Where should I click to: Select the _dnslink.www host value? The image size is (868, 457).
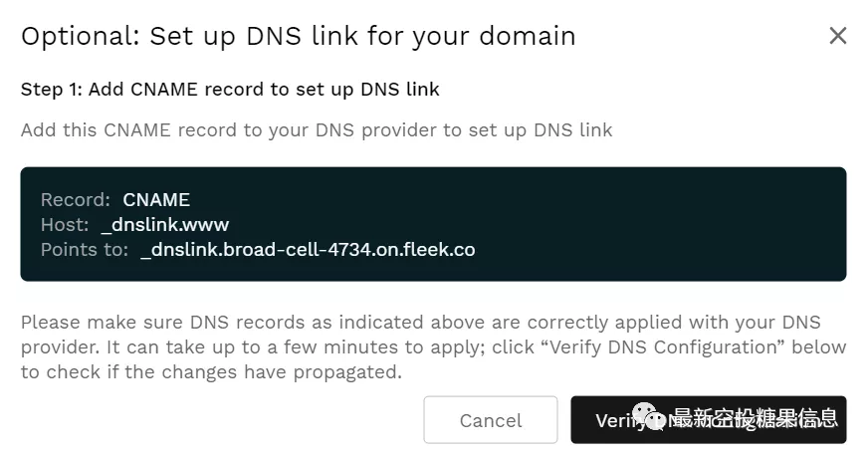coord(165,225)
